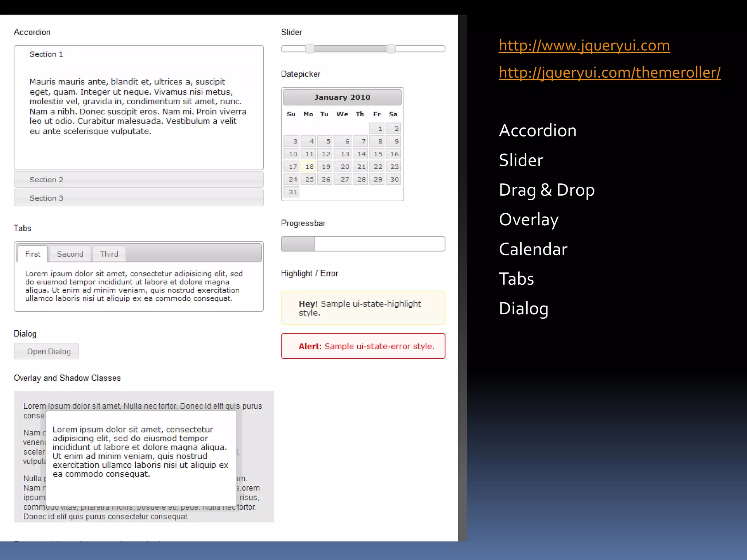
Task: Switch to the Third tab
Action: tap(109, 254)
